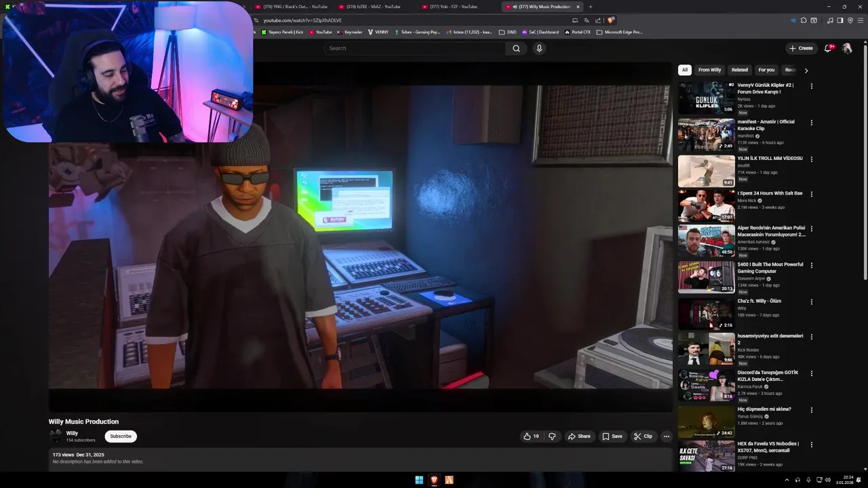Viewport: 868px width, 488px height.
Task: Mute tab via speaker icon on Willy tab
Action: [515, 7]
